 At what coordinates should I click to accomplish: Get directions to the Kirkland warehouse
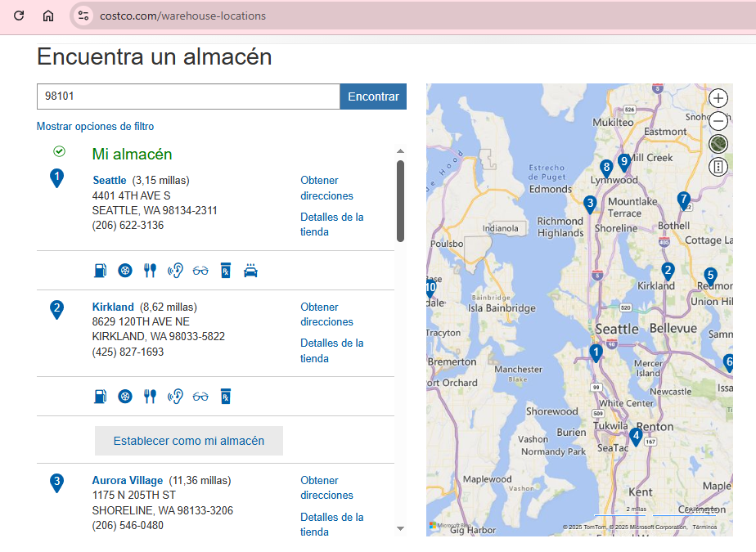(x=326, y=314)
